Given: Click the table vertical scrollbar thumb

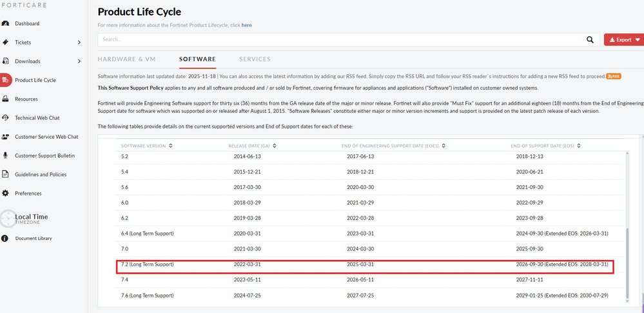Looking at the screenshot, I should (x=627, y=264).
